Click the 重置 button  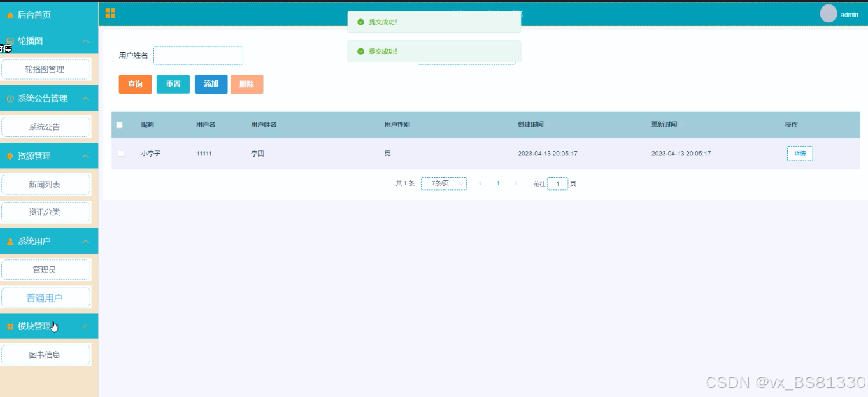173,84
